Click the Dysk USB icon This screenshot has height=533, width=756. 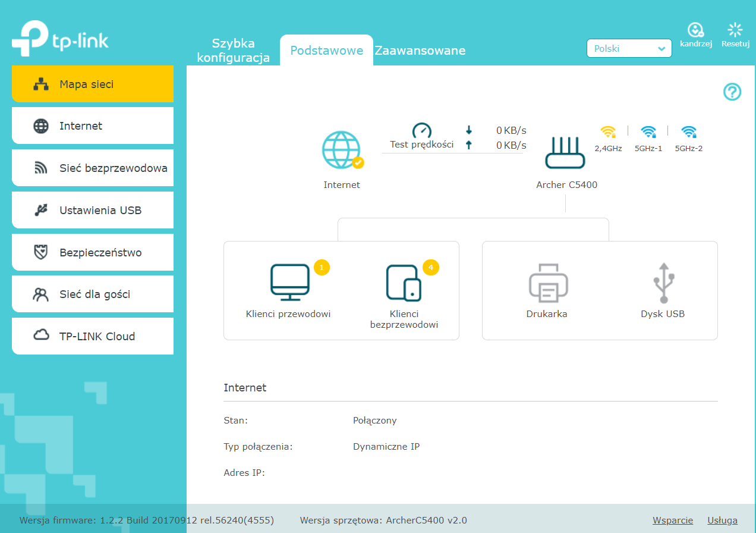[x=663, y=283]
